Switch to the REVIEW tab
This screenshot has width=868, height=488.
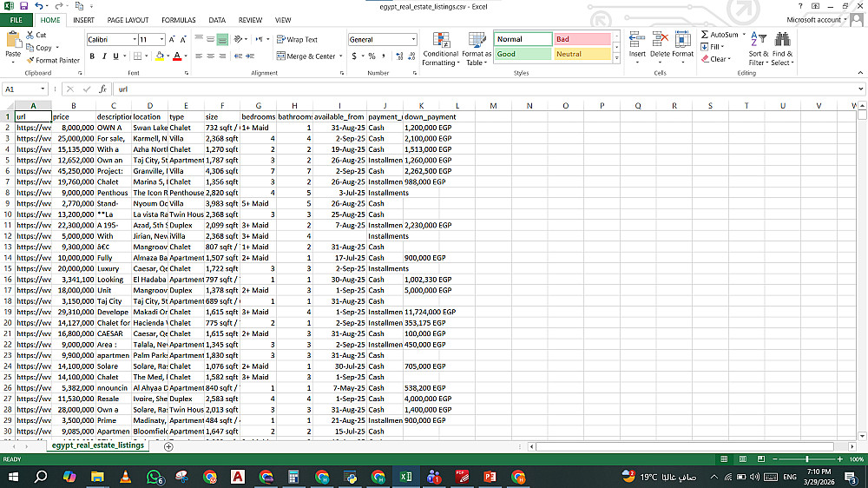[250, 20]
